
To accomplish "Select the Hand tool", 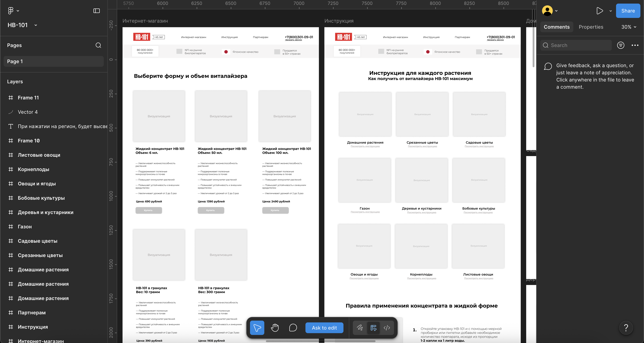I will pos(275,328).
